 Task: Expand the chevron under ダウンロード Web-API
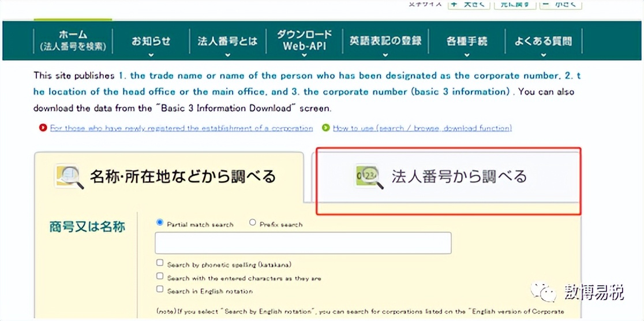click(x=304, y=55)
